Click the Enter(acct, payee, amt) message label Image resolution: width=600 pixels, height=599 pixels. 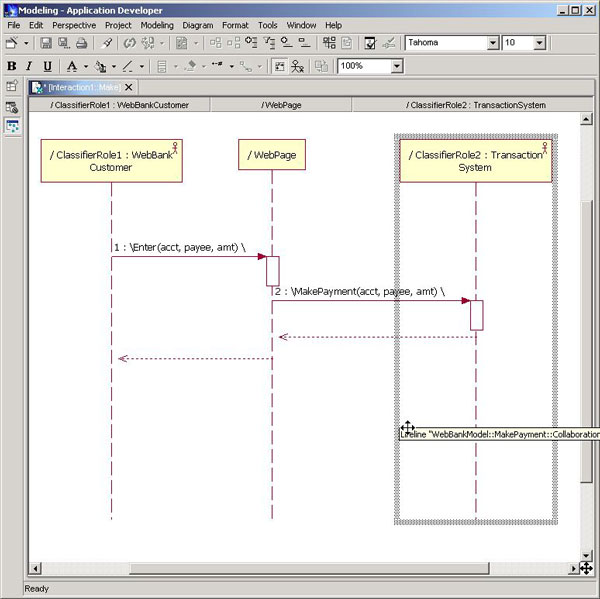(179, 247)
